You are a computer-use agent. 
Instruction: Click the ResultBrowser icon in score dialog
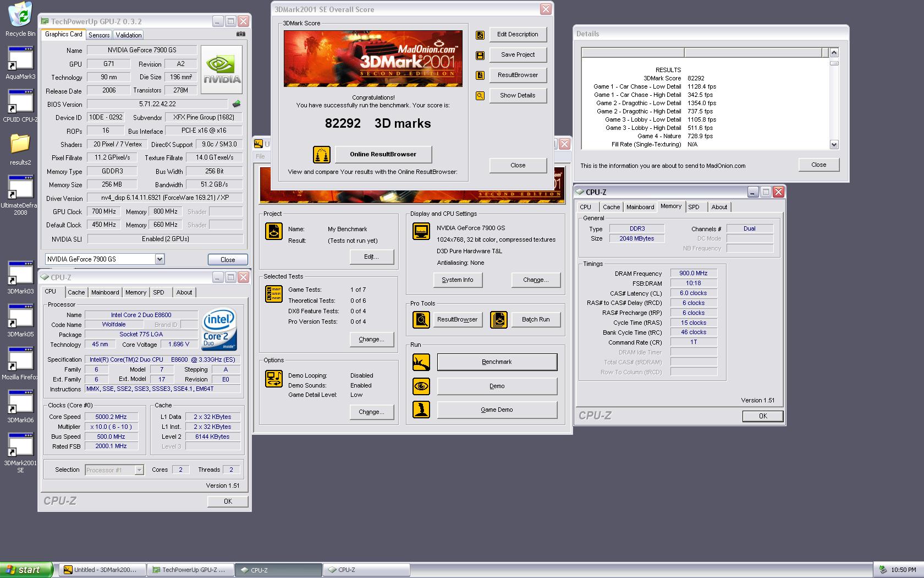(x=480, y=75)
